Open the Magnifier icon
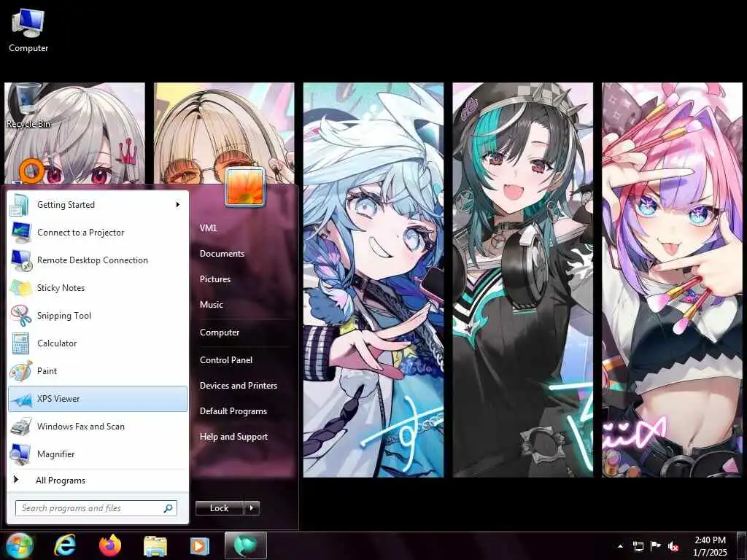The image size is (747, 560). [20, 454]
